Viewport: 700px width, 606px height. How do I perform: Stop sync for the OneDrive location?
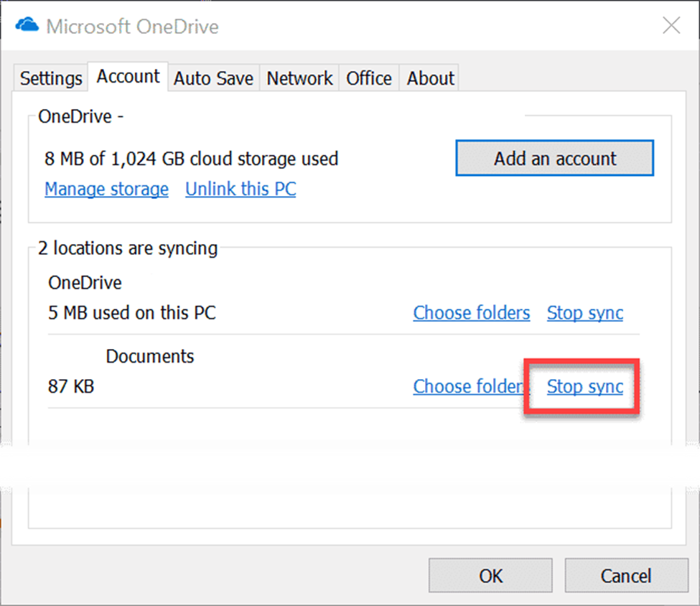[584, 312]
